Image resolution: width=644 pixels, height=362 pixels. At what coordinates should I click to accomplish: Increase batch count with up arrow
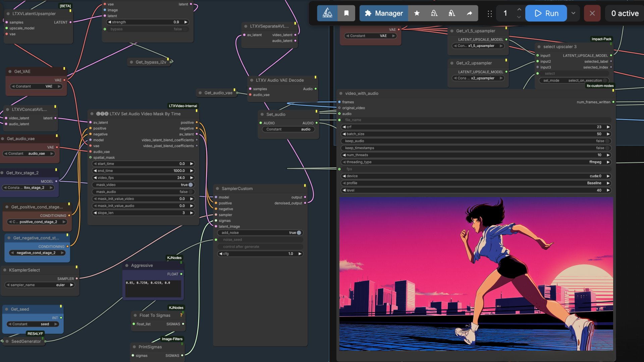(519, 9)
